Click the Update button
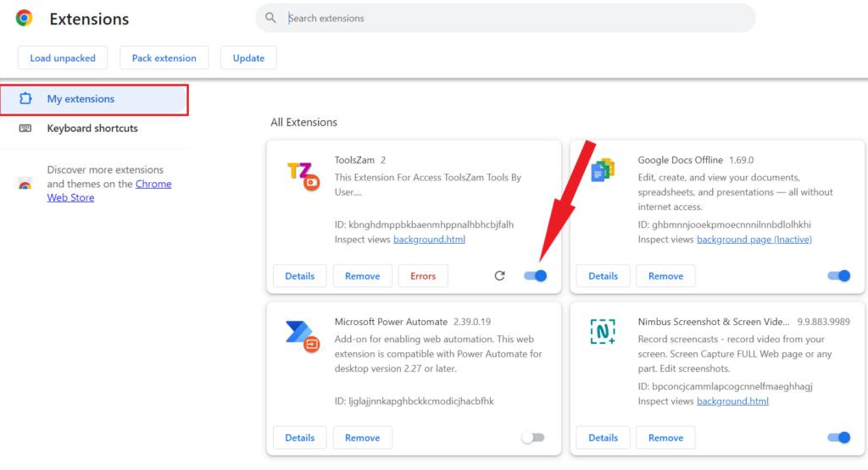 click(248, 58)
